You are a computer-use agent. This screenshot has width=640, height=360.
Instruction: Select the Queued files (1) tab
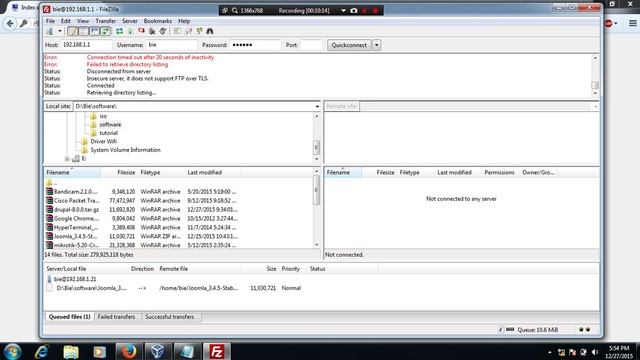69,317
